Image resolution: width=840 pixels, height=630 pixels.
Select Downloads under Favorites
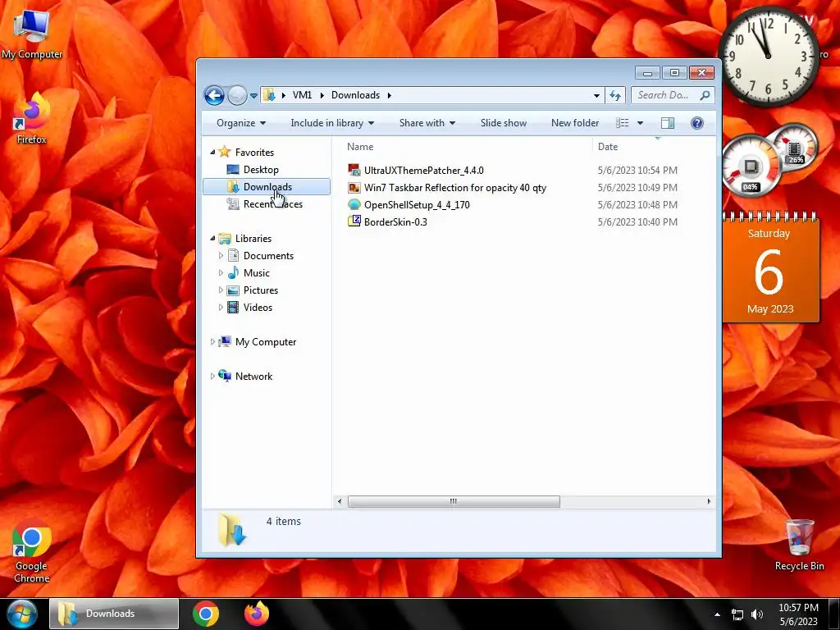(x=267, y=186)
